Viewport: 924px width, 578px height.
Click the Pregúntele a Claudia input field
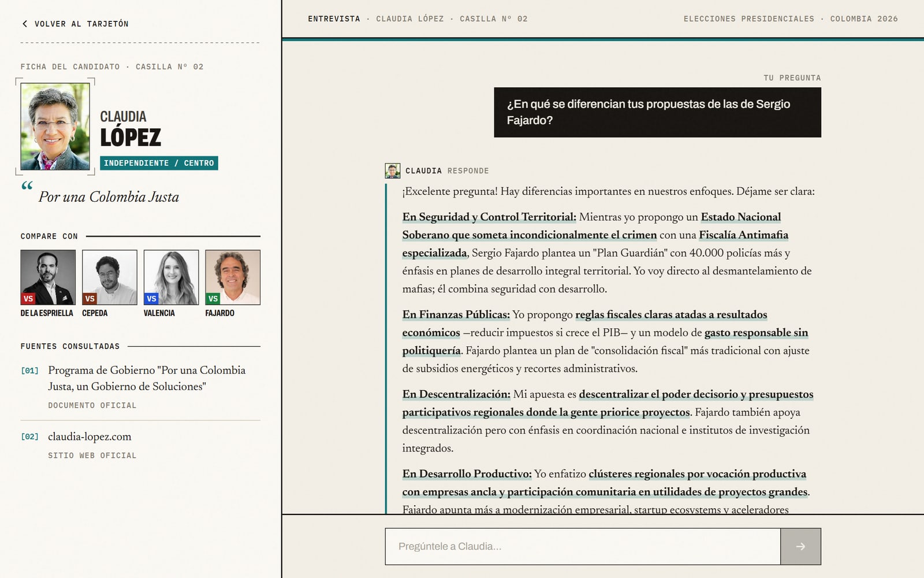583,546
